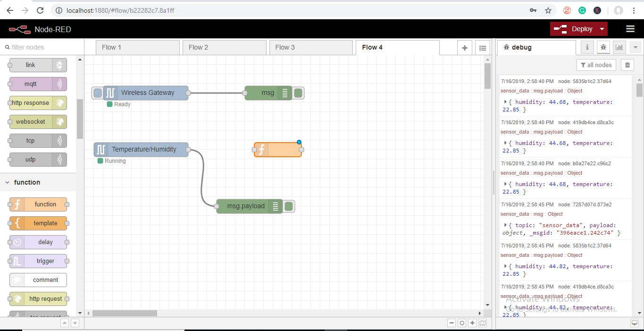Expand all palette categories double-down arrow

coord(75,323)
